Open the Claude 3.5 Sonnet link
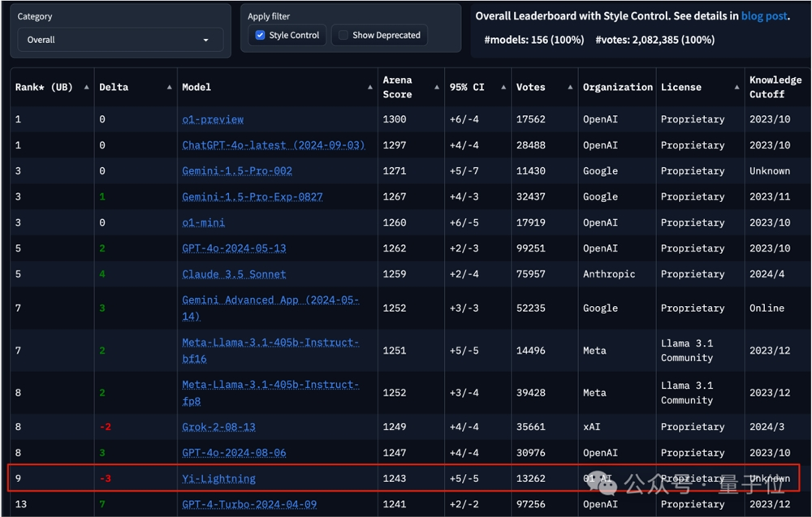Image resolution: width=812 pixels, height=517 pixels. (234, 275)
